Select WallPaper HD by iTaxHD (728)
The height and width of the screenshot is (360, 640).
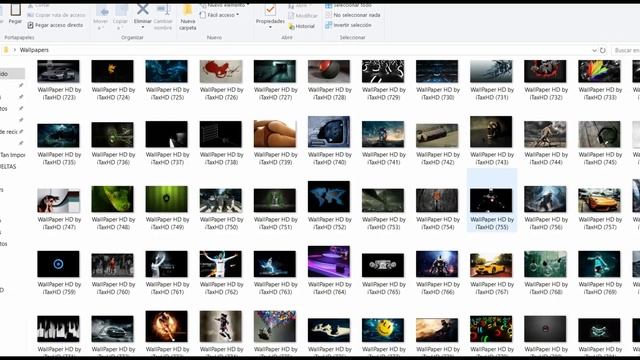pyautogui.click(x=329, y=80)
